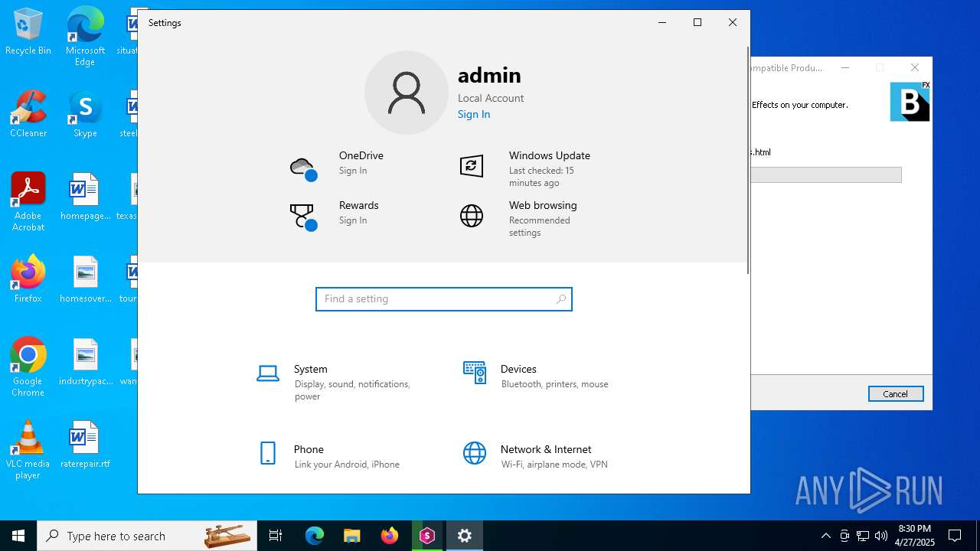Select the Google Chrome desktop shortcut
This screenshot has height=551, width=980.
tap(28, 367)
